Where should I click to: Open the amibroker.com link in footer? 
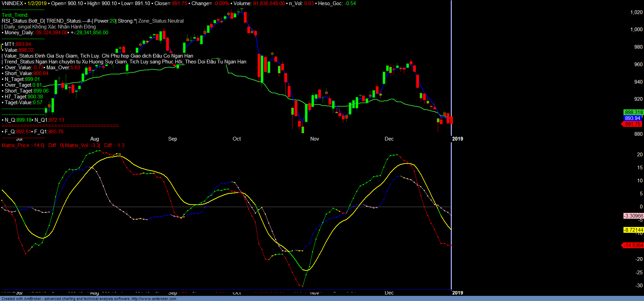(154, 299)
